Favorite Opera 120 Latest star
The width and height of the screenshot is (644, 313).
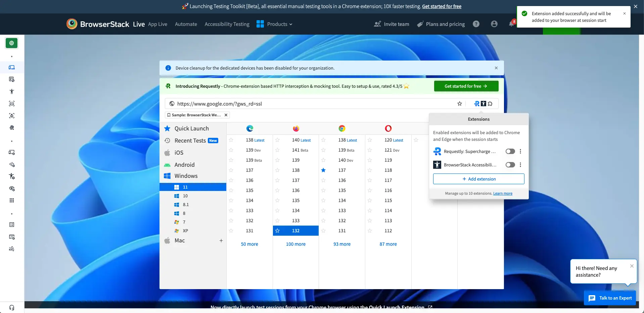point(370,140)
